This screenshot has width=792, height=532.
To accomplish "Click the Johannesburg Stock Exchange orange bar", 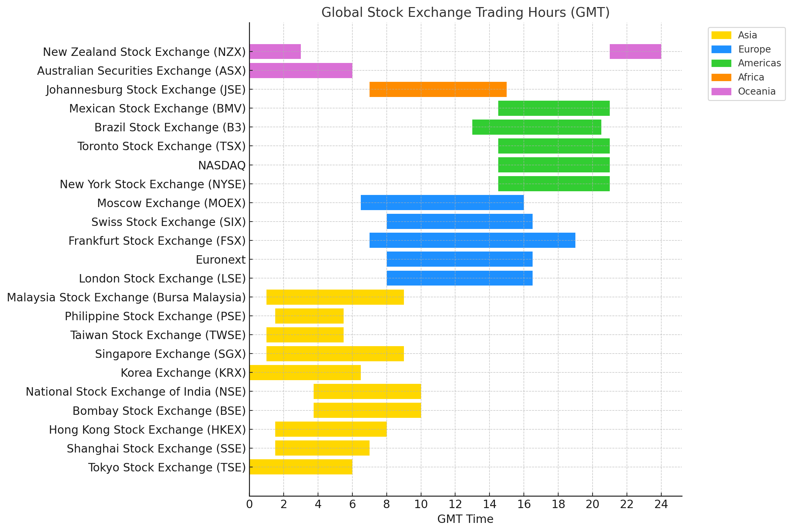I will tap(438, 89).
